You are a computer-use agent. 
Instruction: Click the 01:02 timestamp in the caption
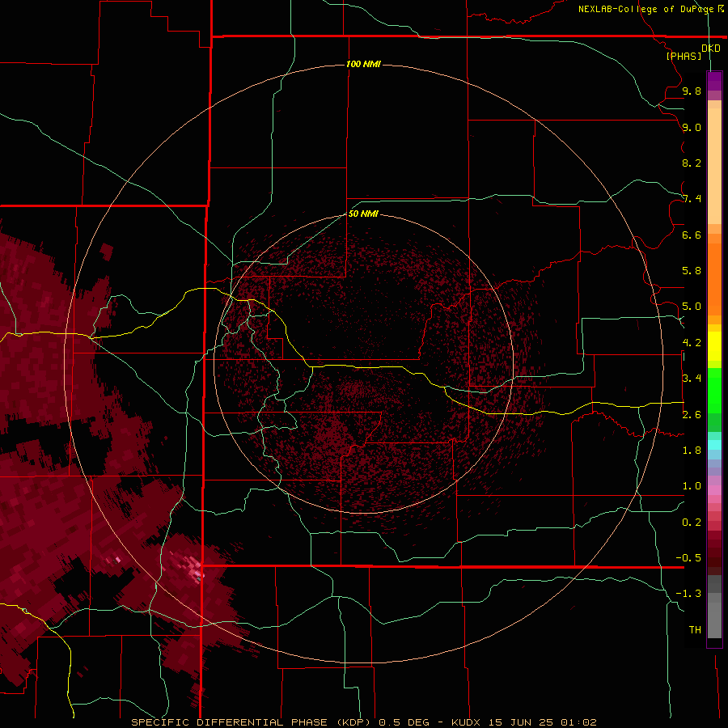point(578,722)
